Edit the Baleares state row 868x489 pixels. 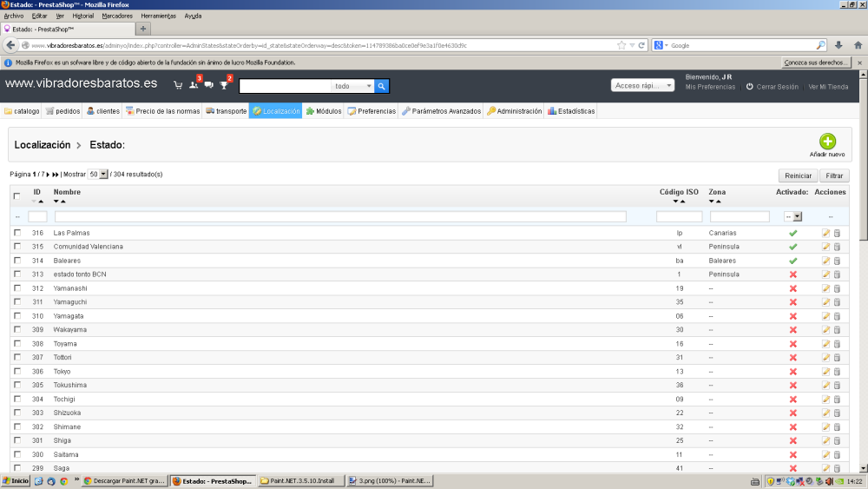tap(825, 261)
